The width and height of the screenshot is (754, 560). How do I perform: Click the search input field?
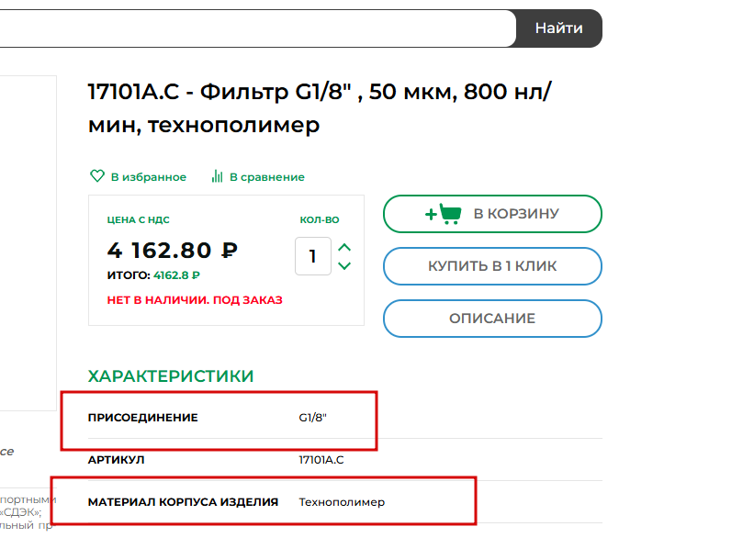click(257, 28)
